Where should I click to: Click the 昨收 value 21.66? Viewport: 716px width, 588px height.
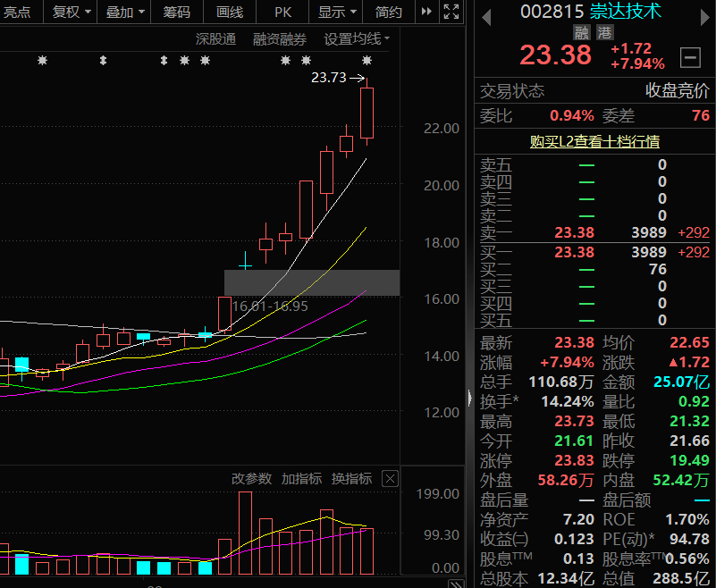[689, 441]
